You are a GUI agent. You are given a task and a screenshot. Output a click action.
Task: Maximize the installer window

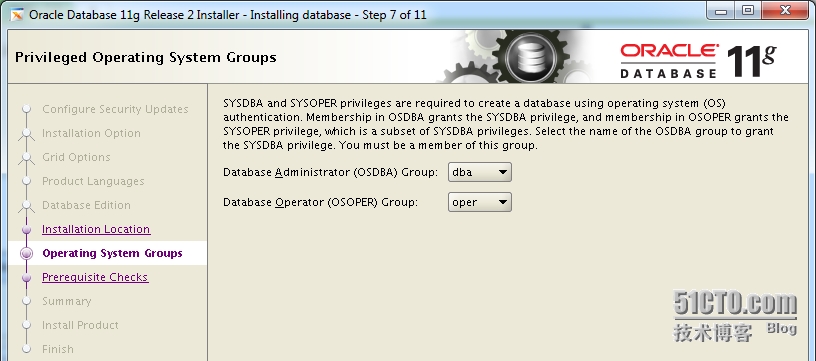point(748,10)
